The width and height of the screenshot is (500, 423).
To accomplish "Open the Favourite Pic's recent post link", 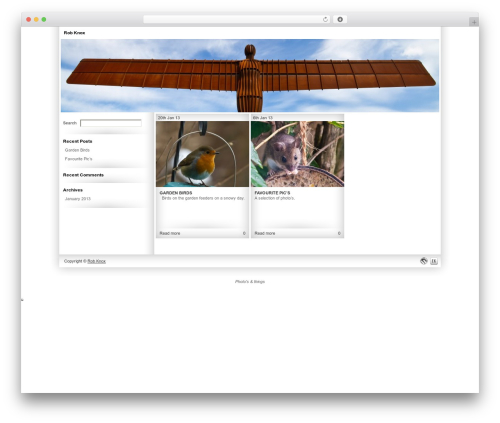I will pos(78,159).
